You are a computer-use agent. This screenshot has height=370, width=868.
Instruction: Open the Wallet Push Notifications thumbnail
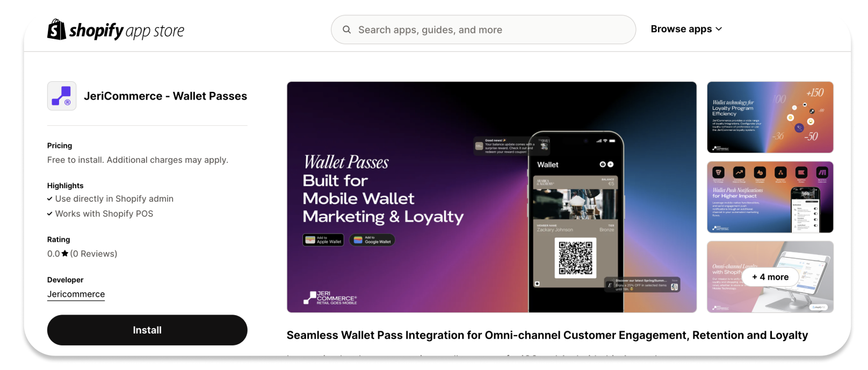(x=770, y=197)
